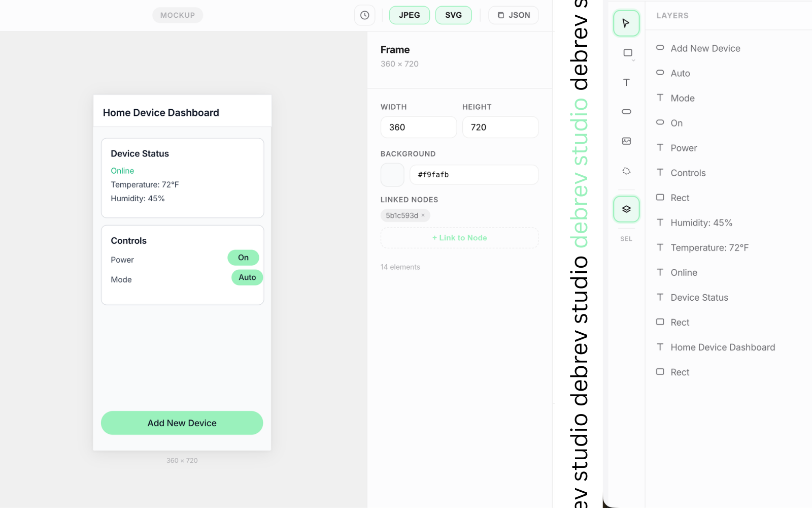812x508 pixels.
Task: Click the Auto pill in mockup canvas
Action: (x=247, y=277)
